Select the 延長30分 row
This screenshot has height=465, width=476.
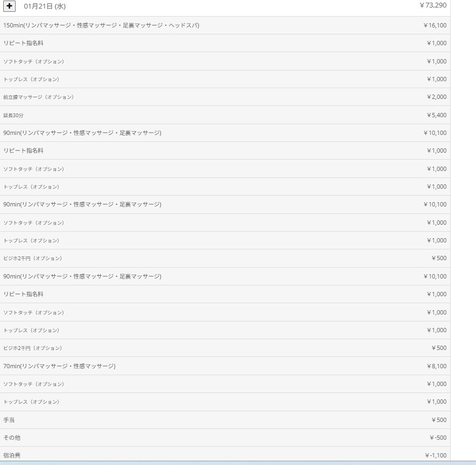tap(13, 115)
